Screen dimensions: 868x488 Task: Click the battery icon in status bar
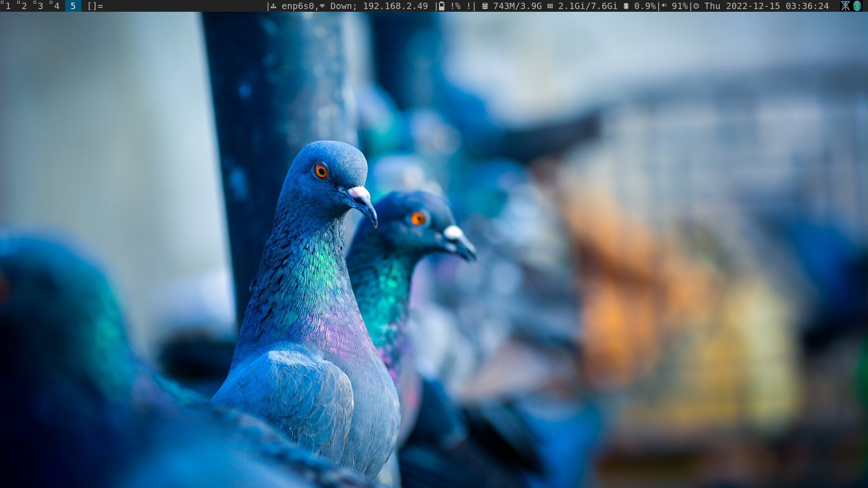[442, 6]
